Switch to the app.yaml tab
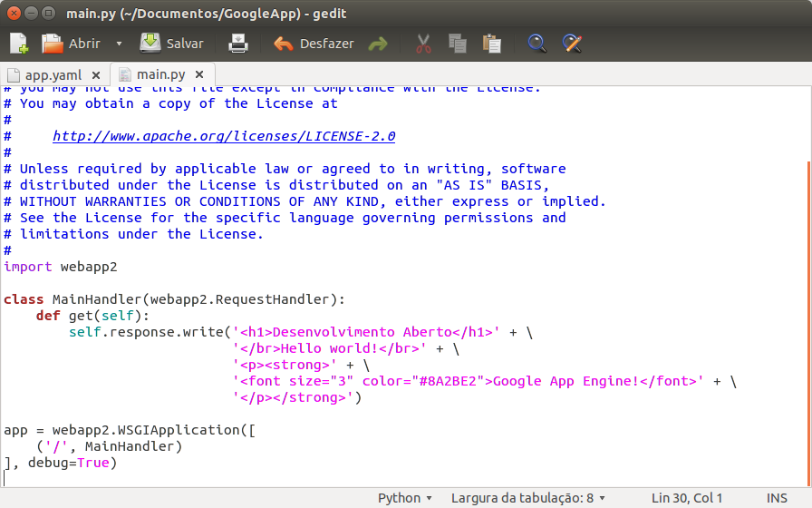 53,74
